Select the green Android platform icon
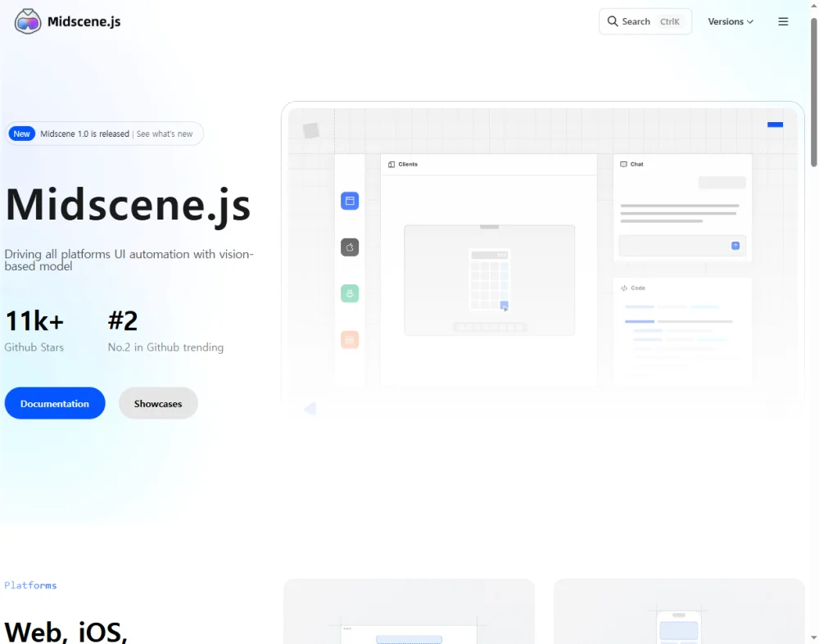 coord(350,293)
